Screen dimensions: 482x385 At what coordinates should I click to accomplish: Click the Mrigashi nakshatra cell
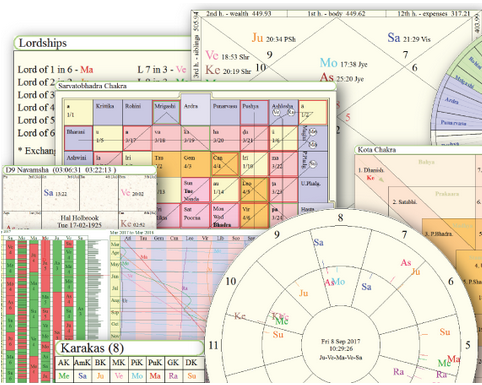(x=166, y=112)
